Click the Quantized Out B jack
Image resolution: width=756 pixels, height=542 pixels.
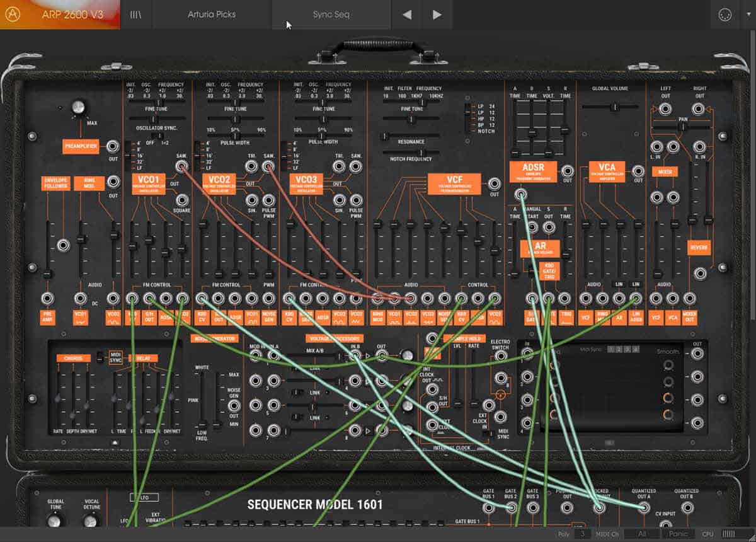(686, 506)
